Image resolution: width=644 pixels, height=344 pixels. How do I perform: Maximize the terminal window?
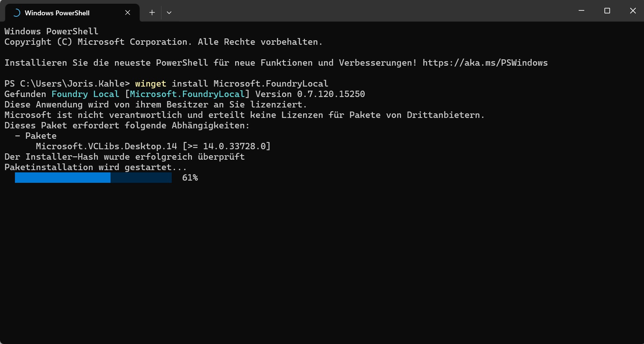point(607,11)
